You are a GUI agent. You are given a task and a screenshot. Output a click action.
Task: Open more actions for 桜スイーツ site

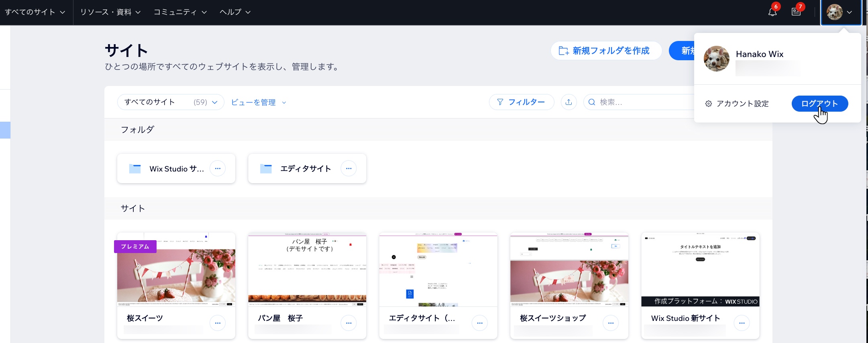[218, 323]
